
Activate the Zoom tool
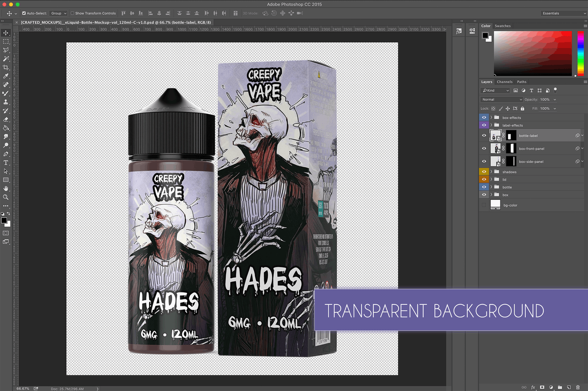click(x=6, y=197)
